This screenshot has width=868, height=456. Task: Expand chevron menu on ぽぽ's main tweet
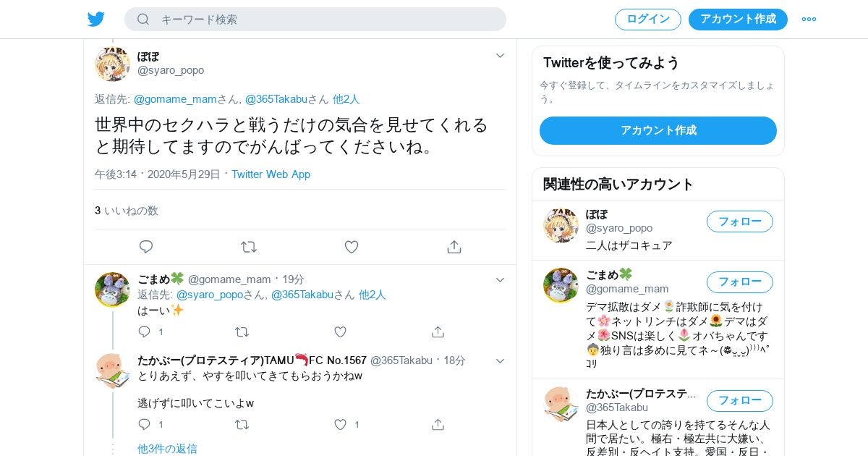pos(500,56)
